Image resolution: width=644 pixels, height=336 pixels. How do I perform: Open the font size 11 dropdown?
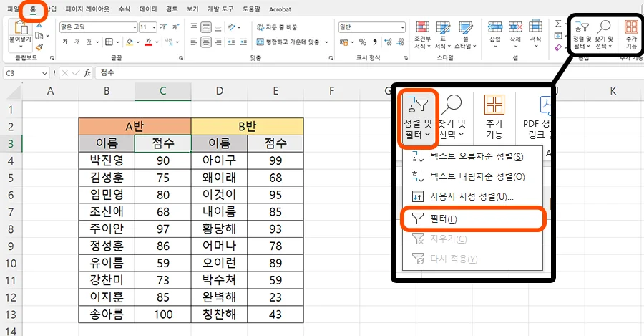point(154,27)
